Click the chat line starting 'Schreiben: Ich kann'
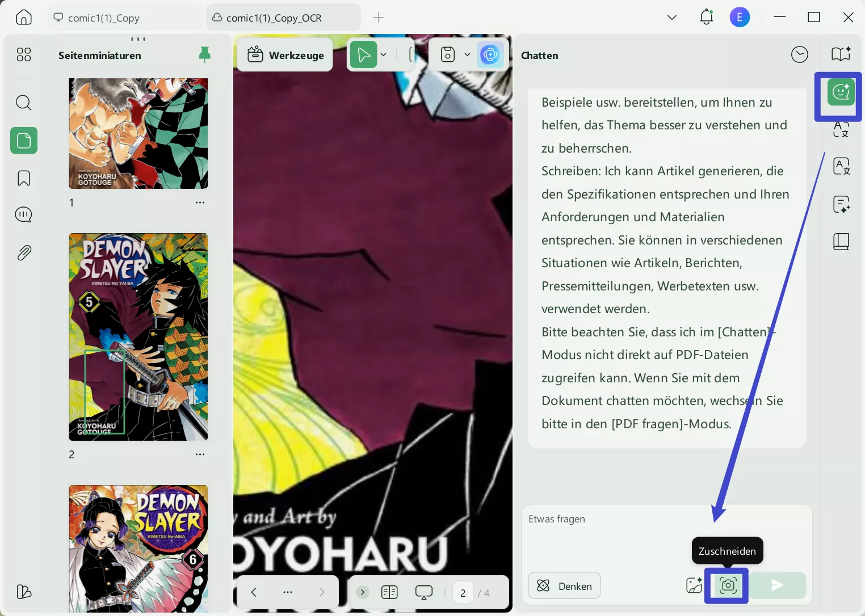Screen dimensions: 865x616 662,171
